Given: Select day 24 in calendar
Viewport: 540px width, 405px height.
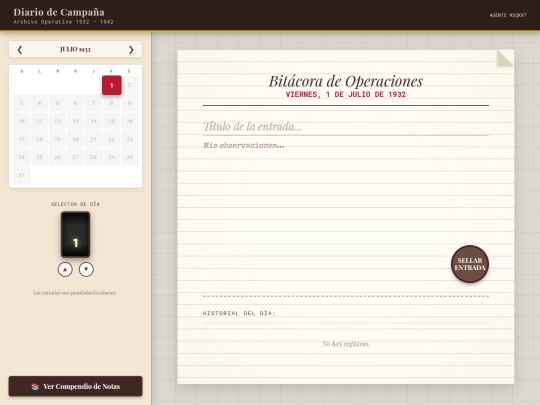Looking at the screenshot, I should coord(21,157).
